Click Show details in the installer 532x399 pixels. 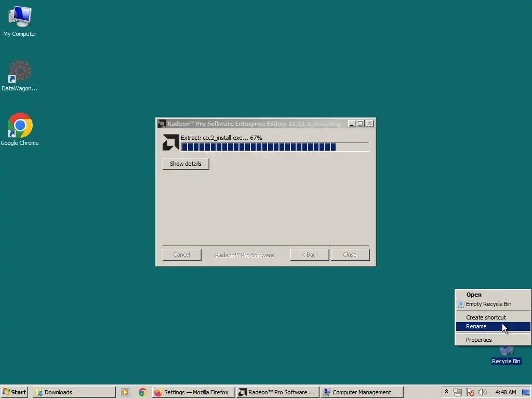tap(185, 164)
